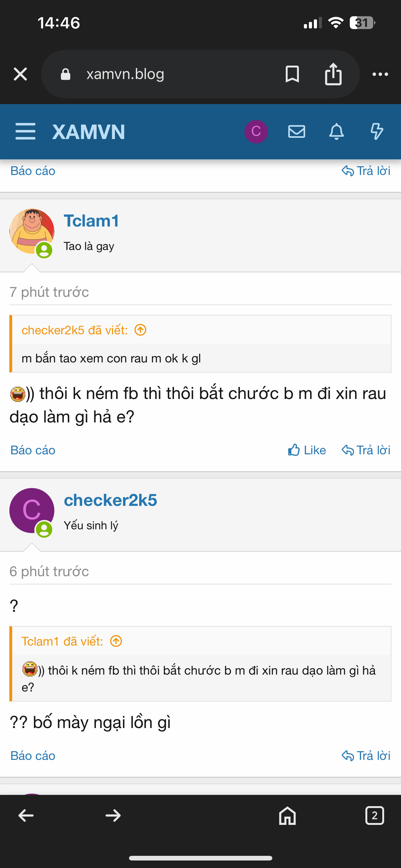The height and width of the screenshot is (868, 401).
Task: Close the browser tab with X
Action: pos(20,74)
